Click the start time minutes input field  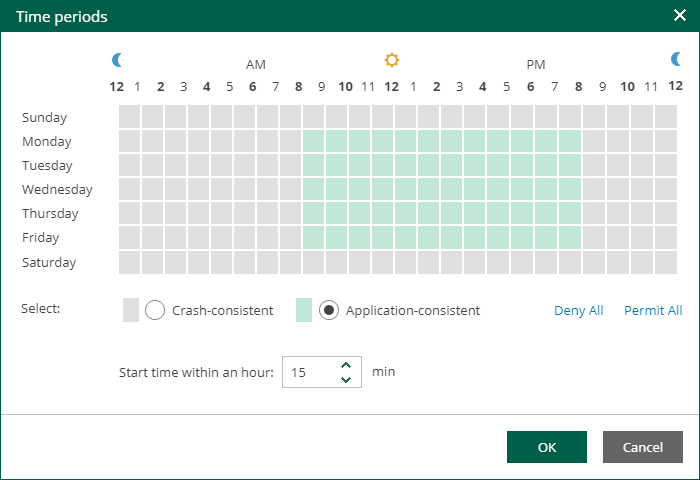click(x=308, y=372)
